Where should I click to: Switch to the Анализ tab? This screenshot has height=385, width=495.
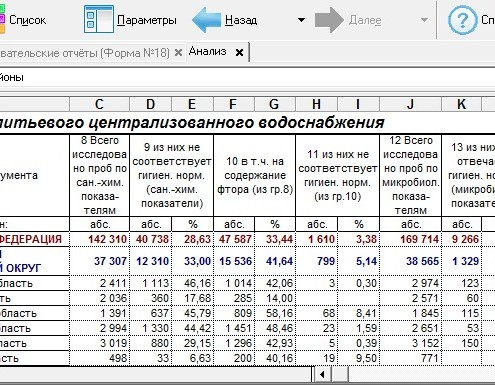pyautogui.click(x=207, y=51)
